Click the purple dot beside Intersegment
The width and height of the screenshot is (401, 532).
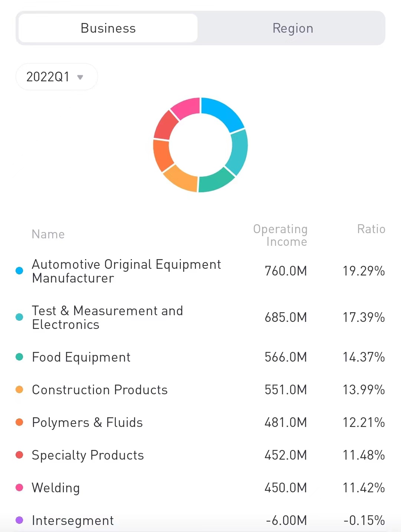[19, 520]
